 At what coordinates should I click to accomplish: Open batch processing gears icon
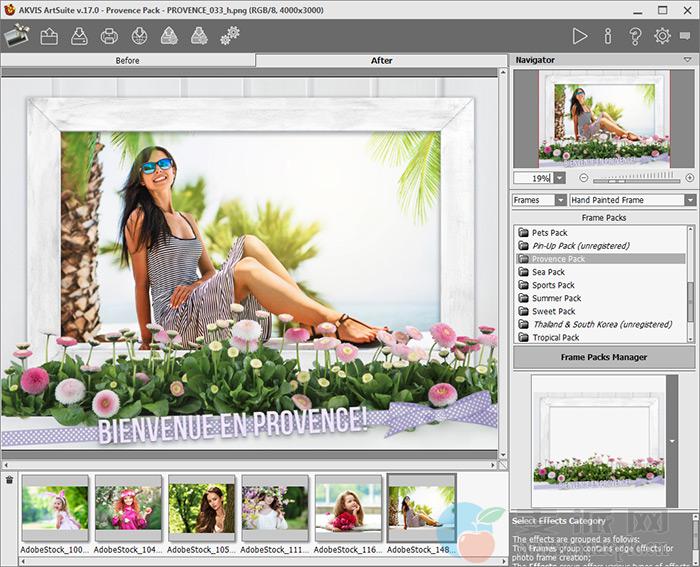230,37
